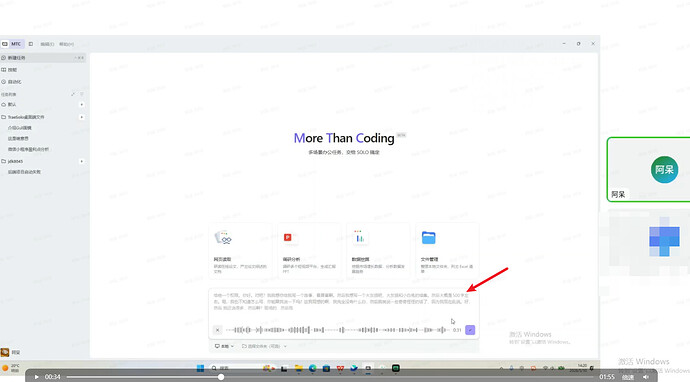Image resolution: width=690 pixels, height=382 pixels.
Task: Open the 倍速 playback speed option
Action: pos(628,377)
